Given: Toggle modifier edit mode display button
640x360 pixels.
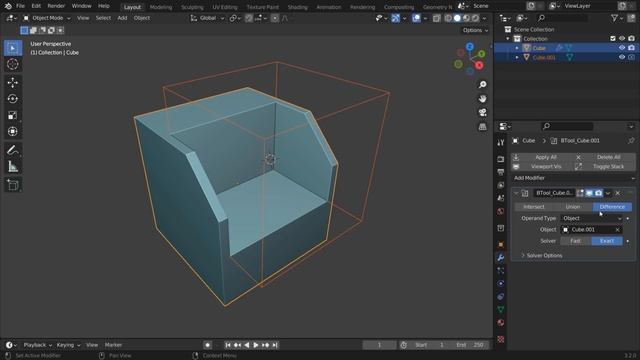Looking at the screenshot, I should click(x=580, y=193).
